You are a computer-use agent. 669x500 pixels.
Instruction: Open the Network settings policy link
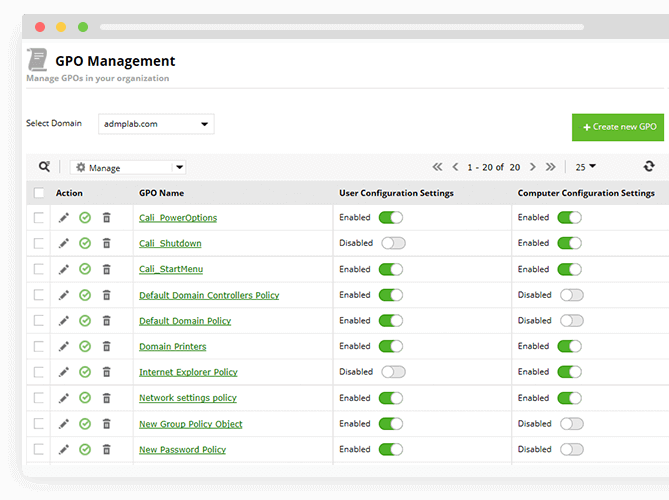coord(188,398)
